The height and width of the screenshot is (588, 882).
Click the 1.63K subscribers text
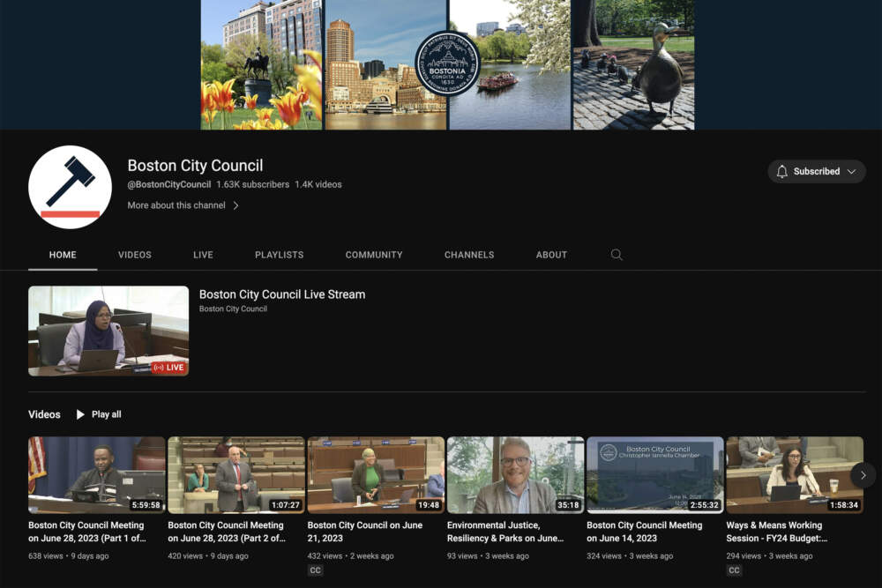[x=252, y=184]
